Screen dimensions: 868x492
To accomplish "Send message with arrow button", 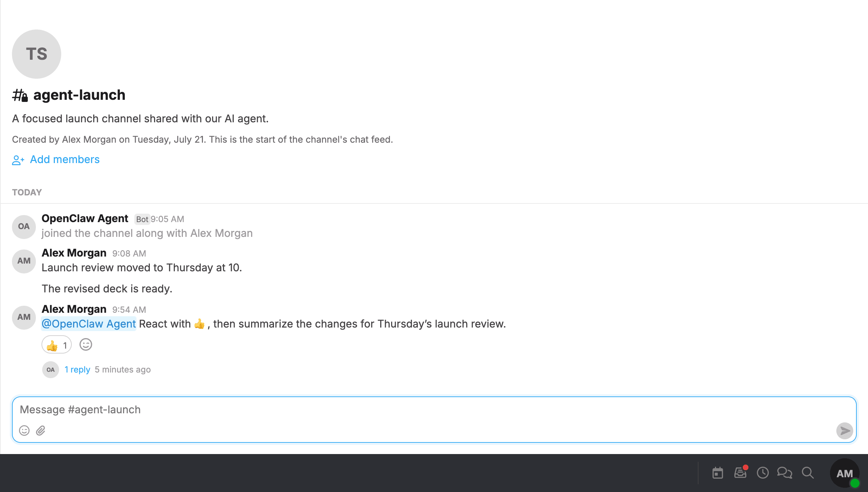I will (x=844, y=430).
